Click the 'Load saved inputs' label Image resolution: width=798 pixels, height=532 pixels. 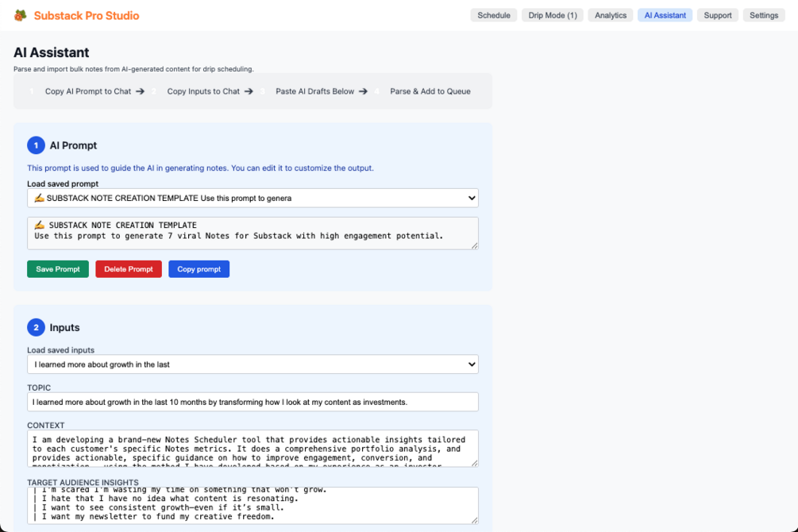pos(60,350)
